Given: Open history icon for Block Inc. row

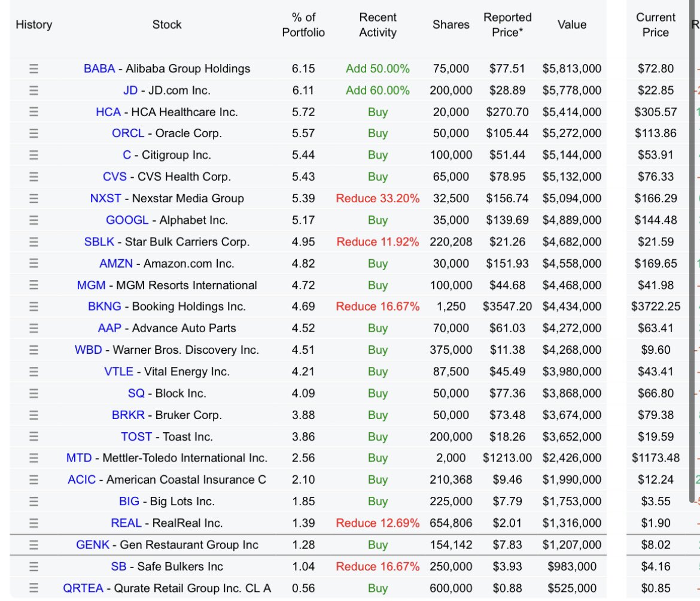Looking at the screenshot, I should tap(34, 393).
